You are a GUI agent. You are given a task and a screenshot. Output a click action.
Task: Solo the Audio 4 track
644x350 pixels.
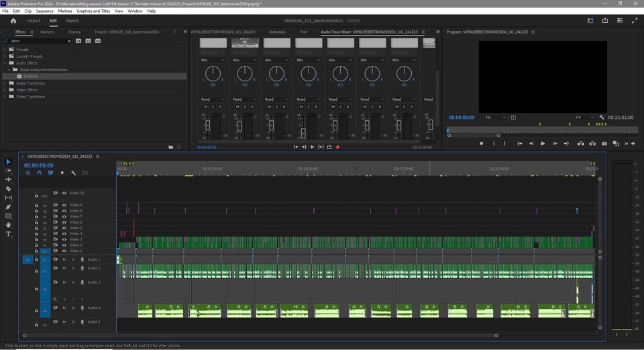73,308
